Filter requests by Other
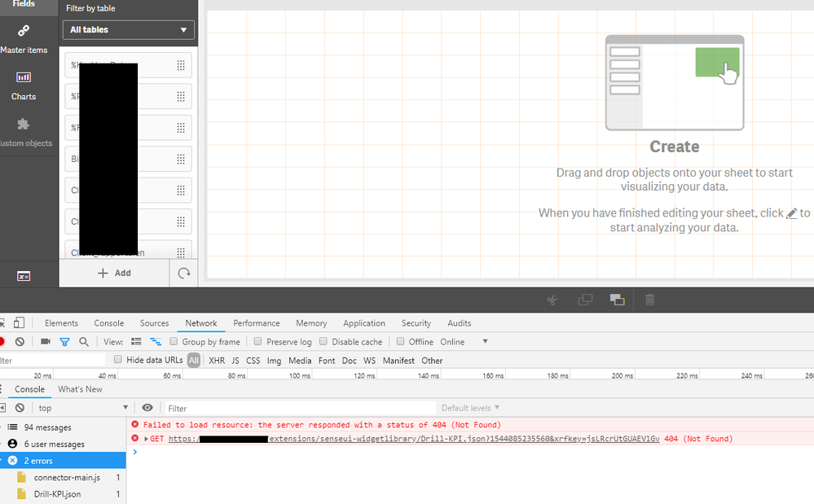Viewport: 814px width, 504px height. pos(432,361)
